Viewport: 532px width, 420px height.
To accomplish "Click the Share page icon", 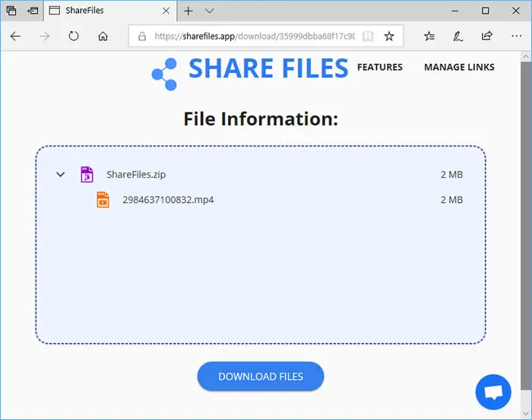I will [x=487, y=36].
